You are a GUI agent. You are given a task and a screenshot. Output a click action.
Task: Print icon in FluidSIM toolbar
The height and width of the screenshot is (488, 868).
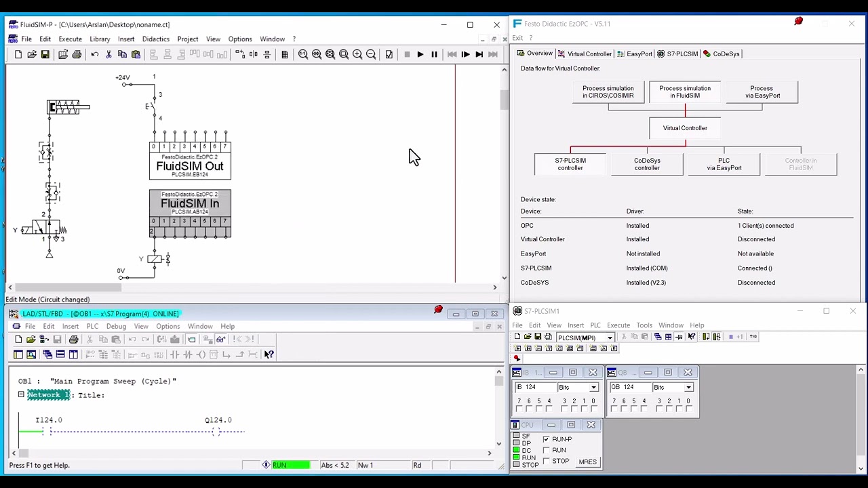pyautogui.click(x=77, y=54)
